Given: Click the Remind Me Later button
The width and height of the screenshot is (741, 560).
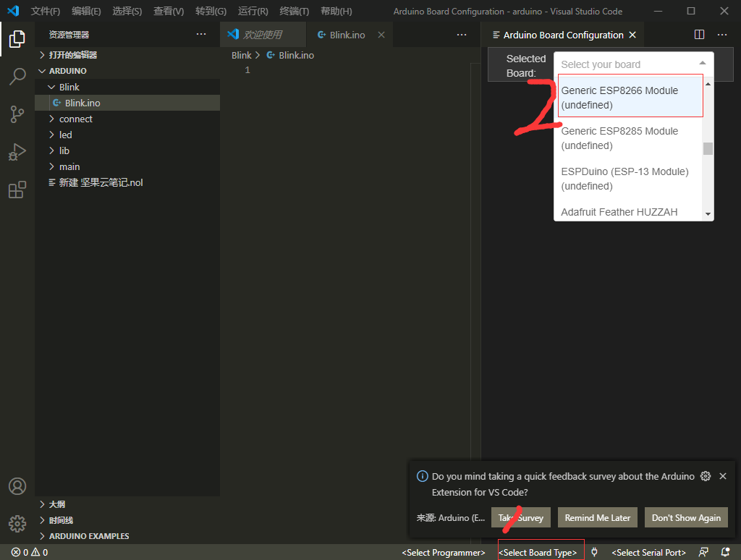Looking at the screenshot, I should tap(598, 517).
